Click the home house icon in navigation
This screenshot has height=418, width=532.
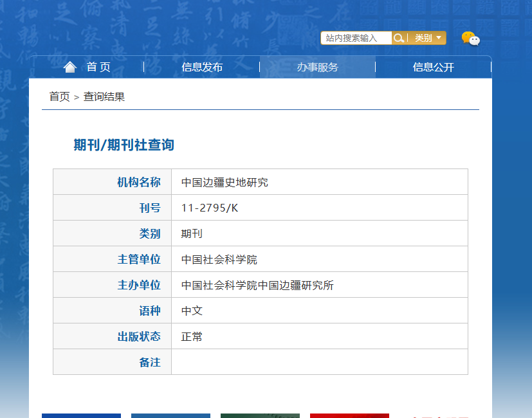[70, 67]
